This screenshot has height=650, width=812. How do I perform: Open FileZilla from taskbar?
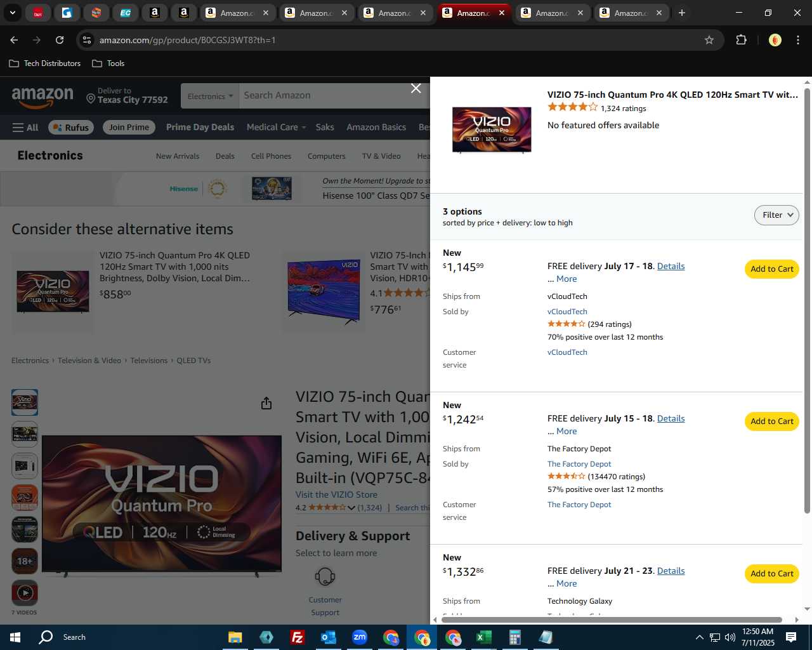297,637
